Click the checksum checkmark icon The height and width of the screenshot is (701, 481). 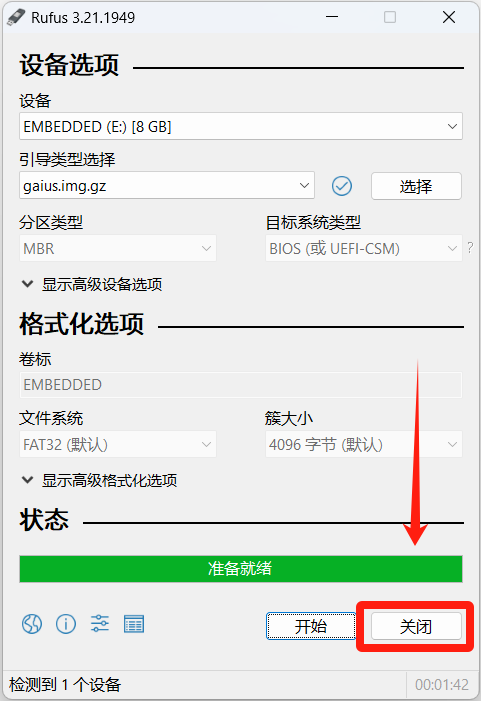342,186
